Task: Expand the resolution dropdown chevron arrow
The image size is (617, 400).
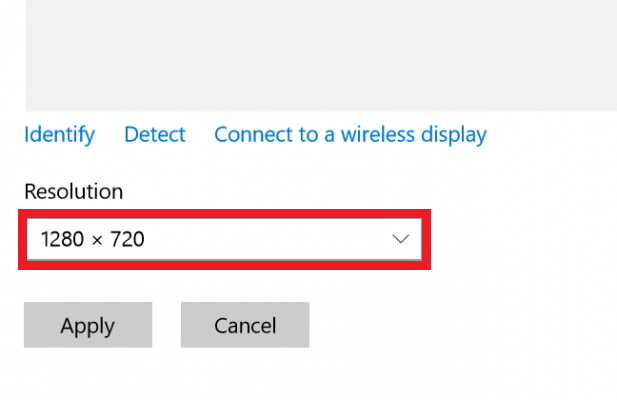Action: tap(401, 239)
